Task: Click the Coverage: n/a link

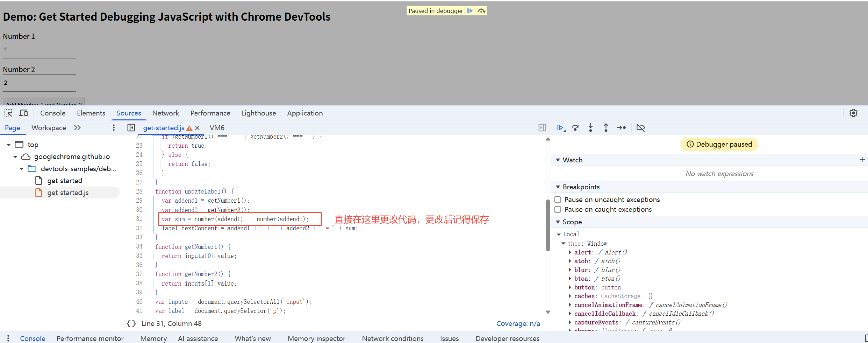Action: tap(518, 323)
